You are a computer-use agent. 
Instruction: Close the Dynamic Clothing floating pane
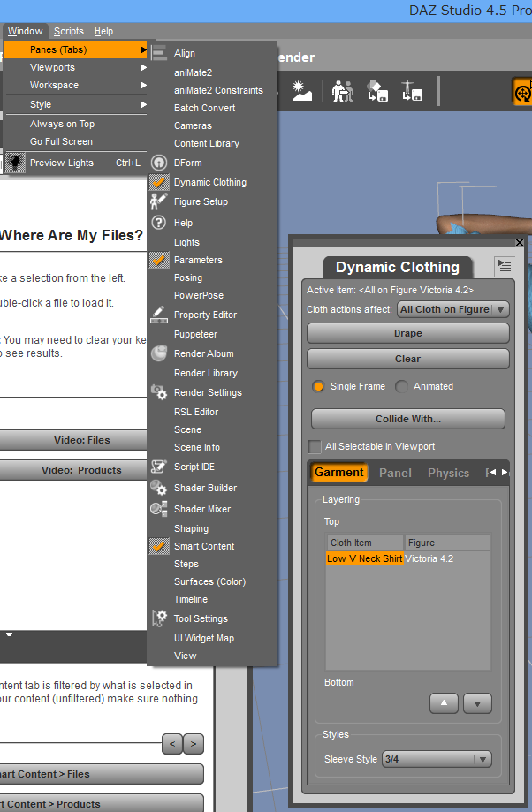[x=520, y=242]
